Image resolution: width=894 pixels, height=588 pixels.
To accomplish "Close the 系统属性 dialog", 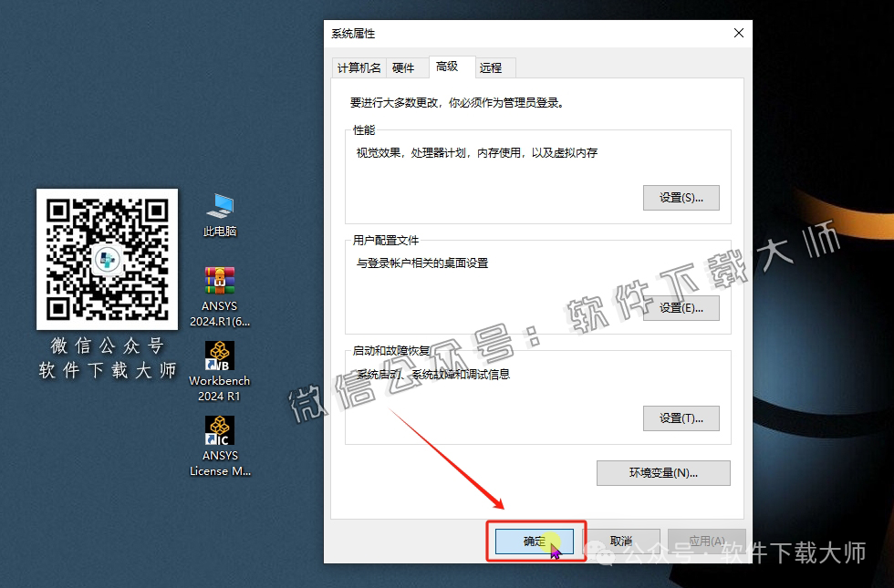I will click(738, 33).
